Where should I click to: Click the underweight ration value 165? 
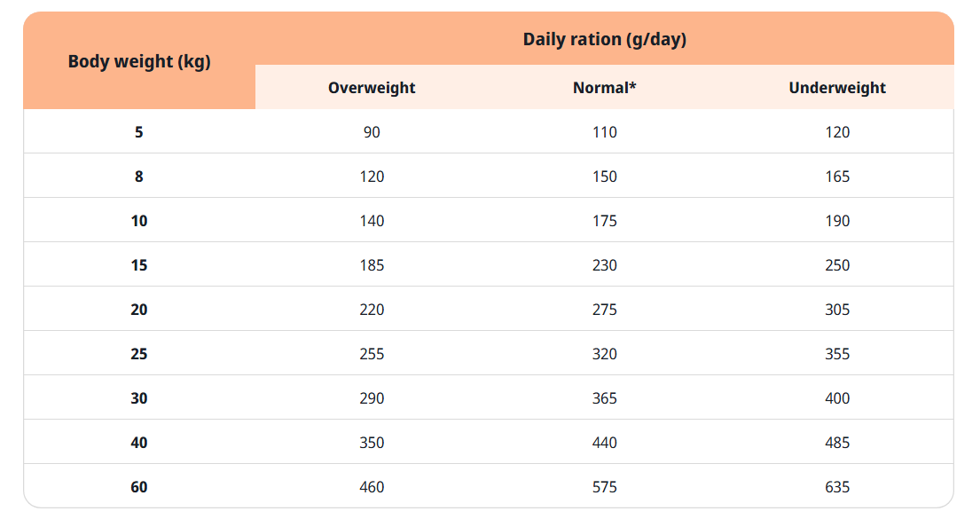pyautogui.click(x=837, y=177)
